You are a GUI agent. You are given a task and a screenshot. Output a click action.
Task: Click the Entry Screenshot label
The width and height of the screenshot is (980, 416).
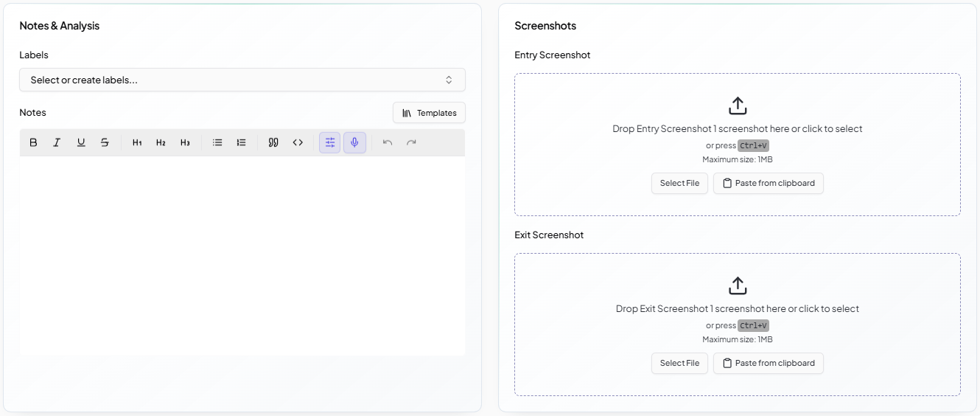pos(553,55)
